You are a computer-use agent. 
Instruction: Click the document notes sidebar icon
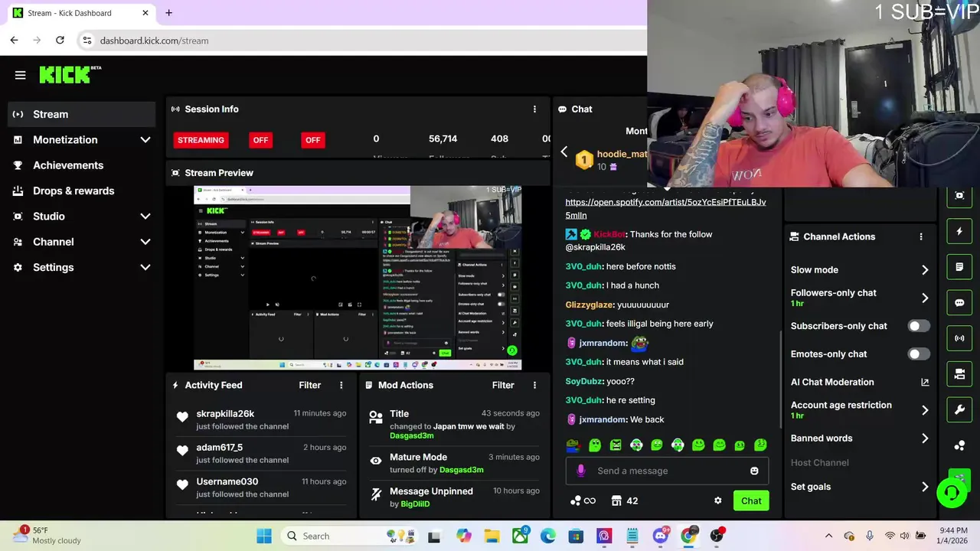pos(959,267)
